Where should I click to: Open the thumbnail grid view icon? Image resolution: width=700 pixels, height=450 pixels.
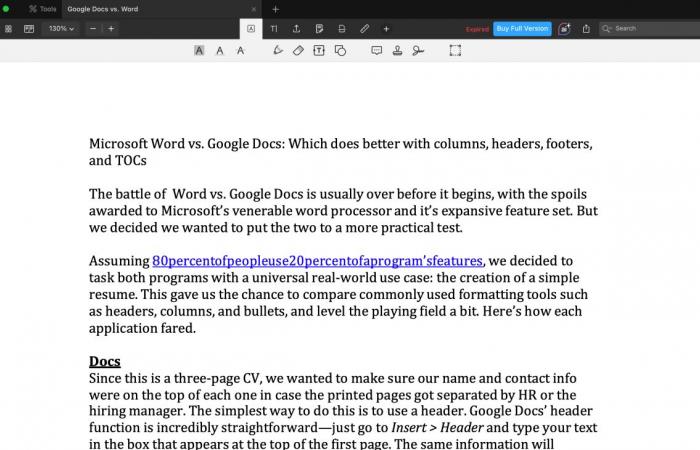click(x=8, y=29)
